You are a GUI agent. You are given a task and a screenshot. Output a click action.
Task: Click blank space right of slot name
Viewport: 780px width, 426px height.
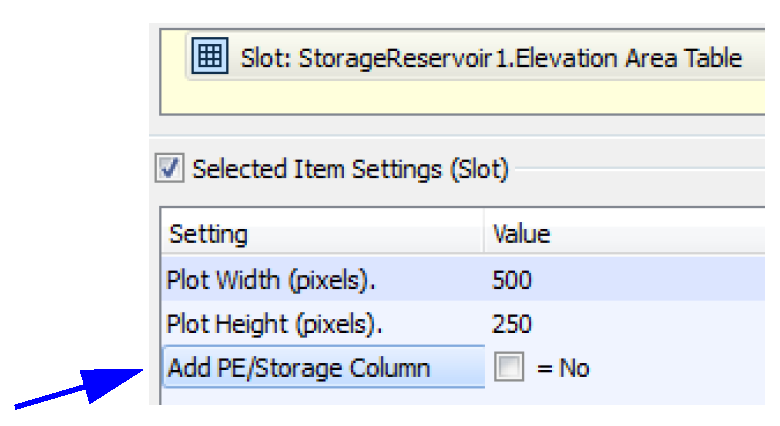(760, 58)
